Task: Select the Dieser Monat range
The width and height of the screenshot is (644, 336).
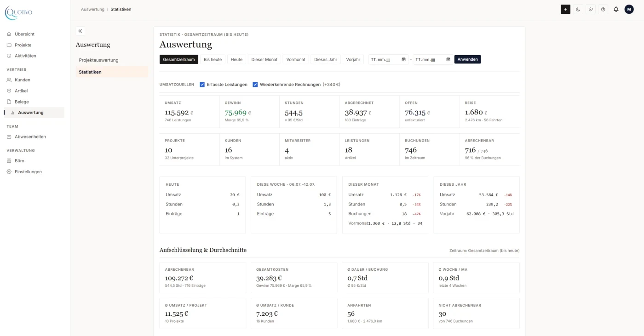Action: coord(264,59)
